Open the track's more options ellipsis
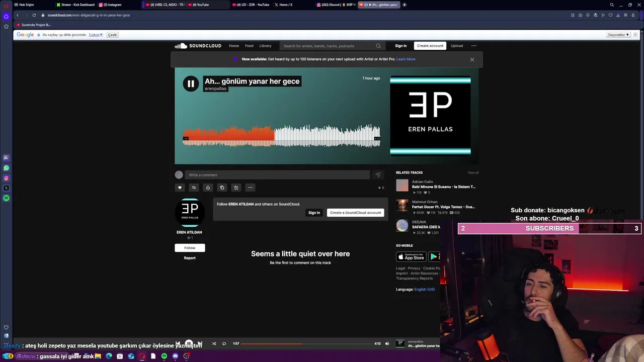 (x=250, y=188)
